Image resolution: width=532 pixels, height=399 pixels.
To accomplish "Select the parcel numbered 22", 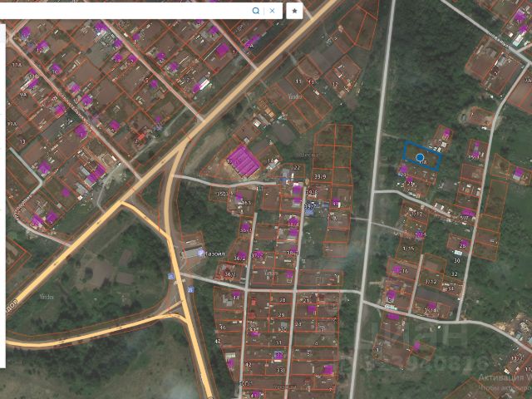I will (297, 168).
